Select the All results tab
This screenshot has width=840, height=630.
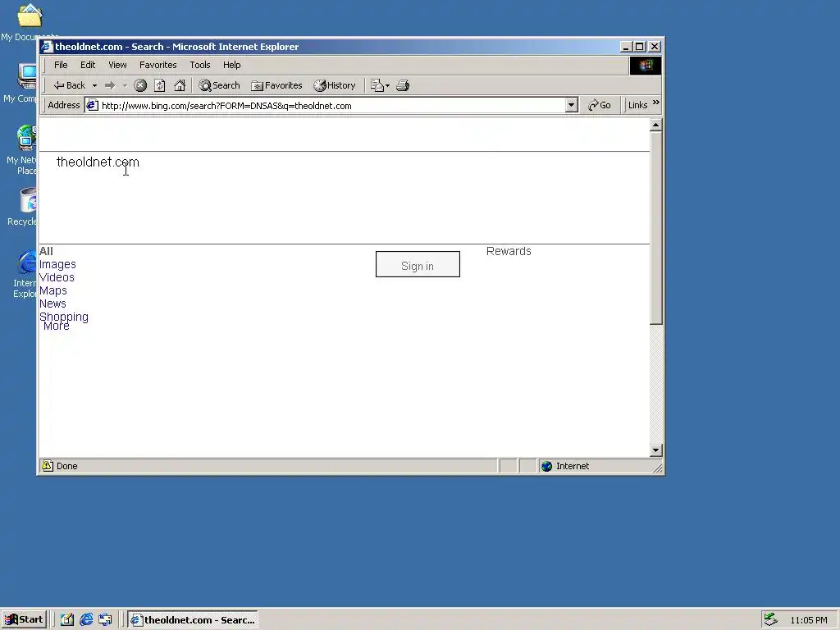tap(46, 251)
